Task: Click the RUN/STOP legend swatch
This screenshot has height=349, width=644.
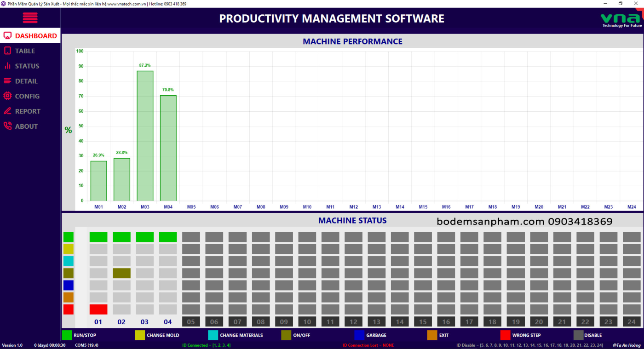Action: (67, 335)
